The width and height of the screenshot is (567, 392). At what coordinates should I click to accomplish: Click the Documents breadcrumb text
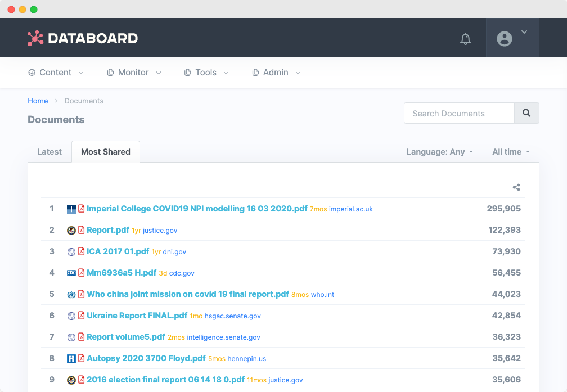[84, 101]
